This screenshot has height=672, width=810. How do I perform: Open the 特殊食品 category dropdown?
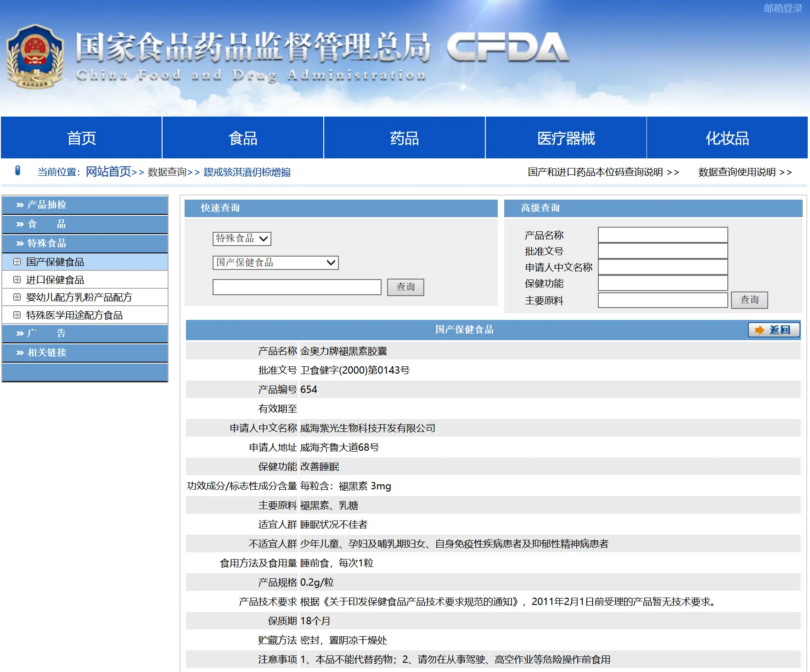[242, 238]
